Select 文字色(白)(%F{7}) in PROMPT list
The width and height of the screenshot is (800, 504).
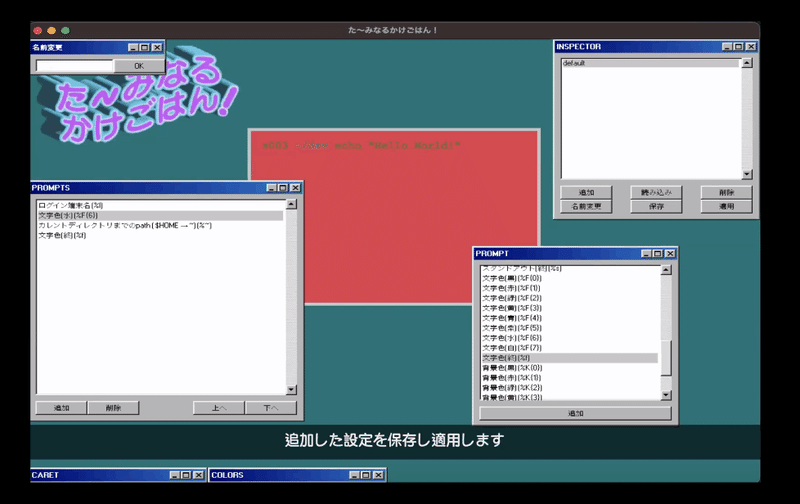(569, 348)
